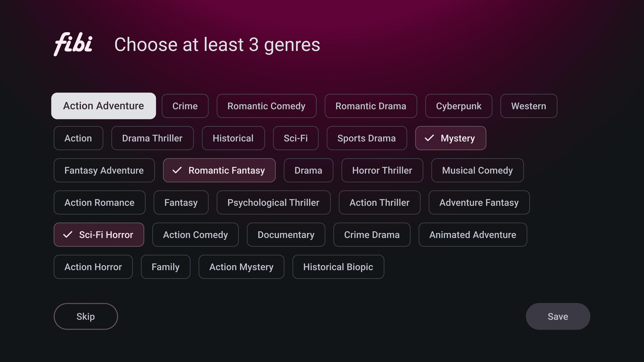Pick the Crime Drama chip
This screenshot has width=644, height=362.
click(372, 235)
